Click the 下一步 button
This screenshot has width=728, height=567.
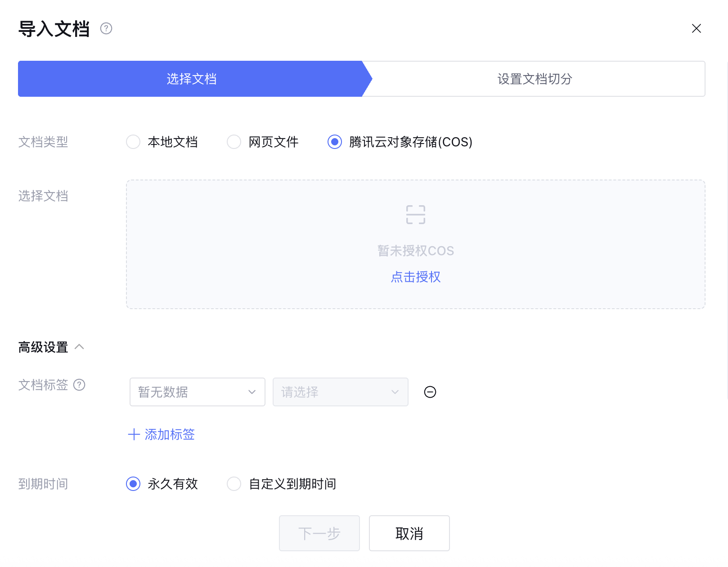[x=319, y=534]
